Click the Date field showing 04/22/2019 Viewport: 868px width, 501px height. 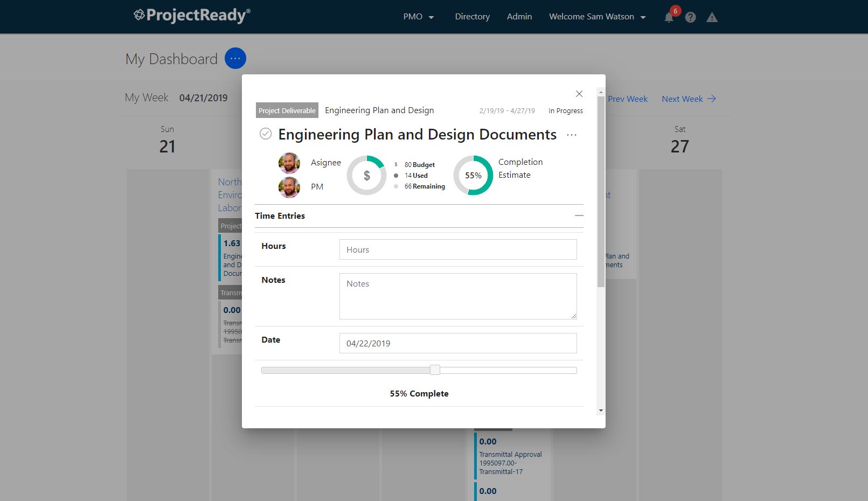tap(458, 343)
